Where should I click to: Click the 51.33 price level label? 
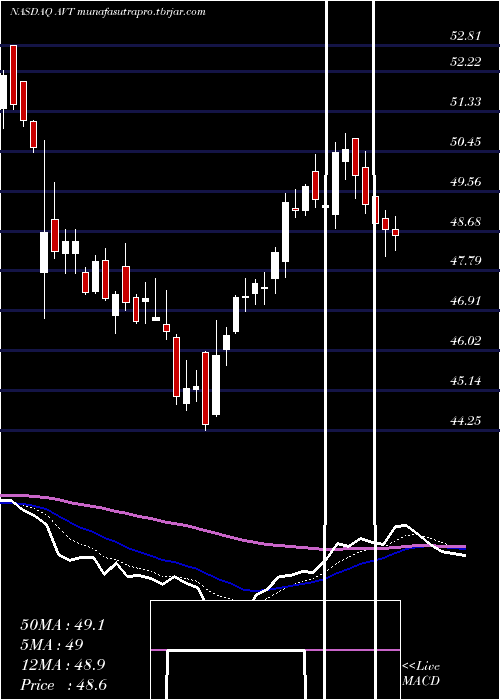[466, 102]
